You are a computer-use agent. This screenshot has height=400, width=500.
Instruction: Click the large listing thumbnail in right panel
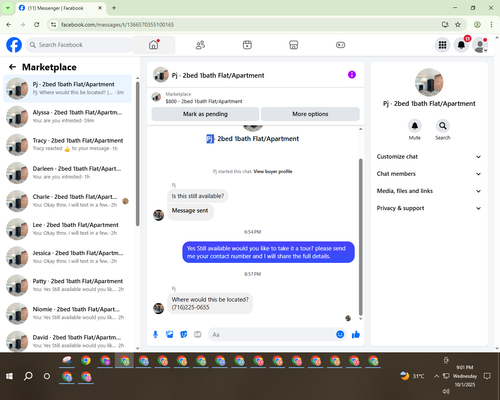click(x=429, y=82)
